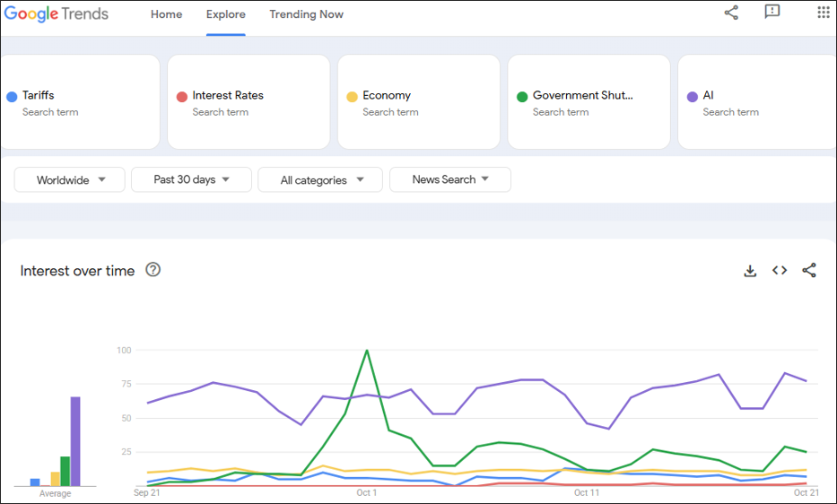The height and width of the screenshot is (504, 837).
Task: Click the embed code icon
Action: pyautogui.click(x=780, y=270)
